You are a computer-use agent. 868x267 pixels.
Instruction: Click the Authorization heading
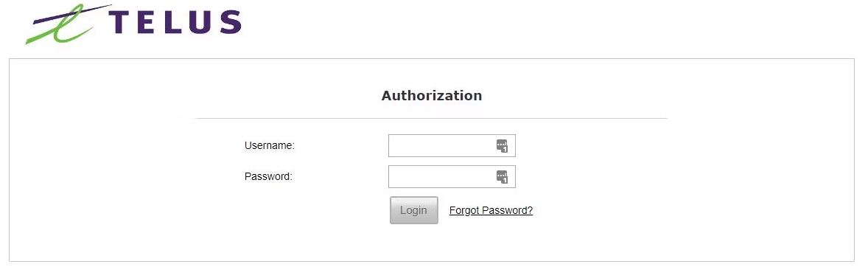coord(432,95)
